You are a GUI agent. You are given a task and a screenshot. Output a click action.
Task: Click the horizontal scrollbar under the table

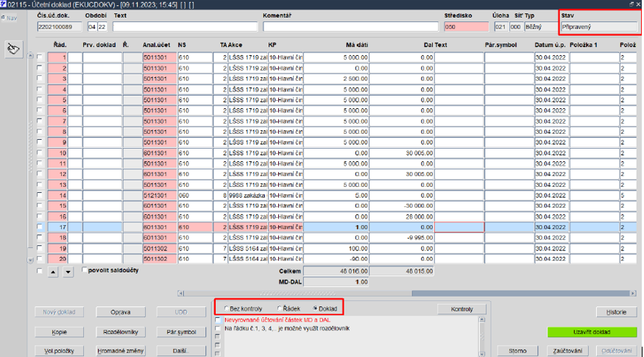406,293
